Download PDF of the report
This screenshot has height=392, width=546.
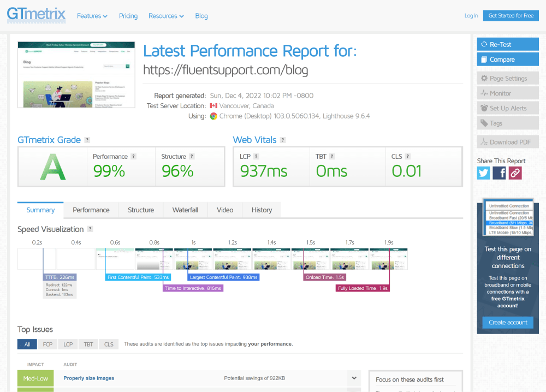tap(508, 142)
